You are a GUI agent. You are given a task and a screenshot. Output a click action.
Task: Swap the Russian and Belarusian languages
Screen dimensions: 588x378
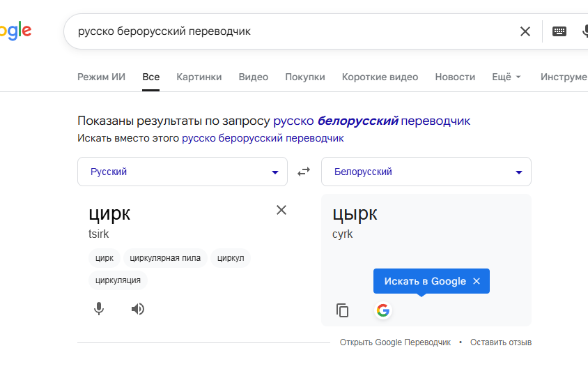coord(304,172)
